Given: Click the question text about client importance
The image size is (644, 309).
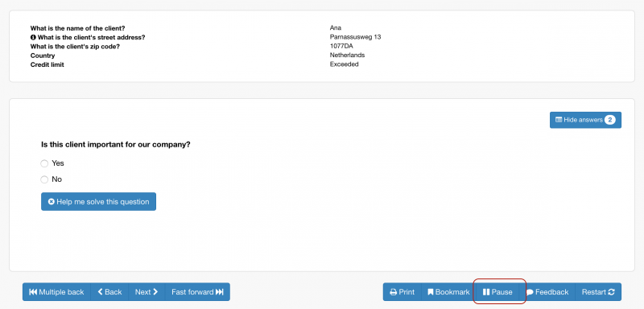Looking at the screenshot, I should point(116,145).
